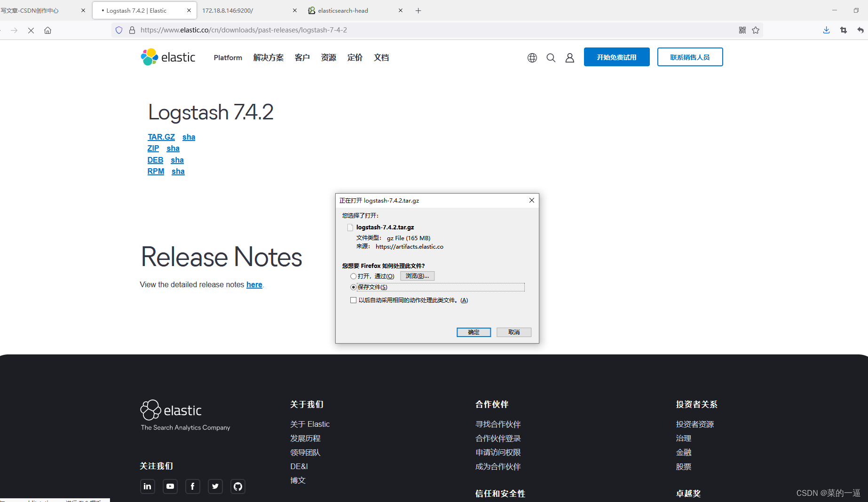The image size is (868, 502).
Task: Enable 以后自动采用相同的动作处理此类文件 checkbox
Action: click(353, 300)
